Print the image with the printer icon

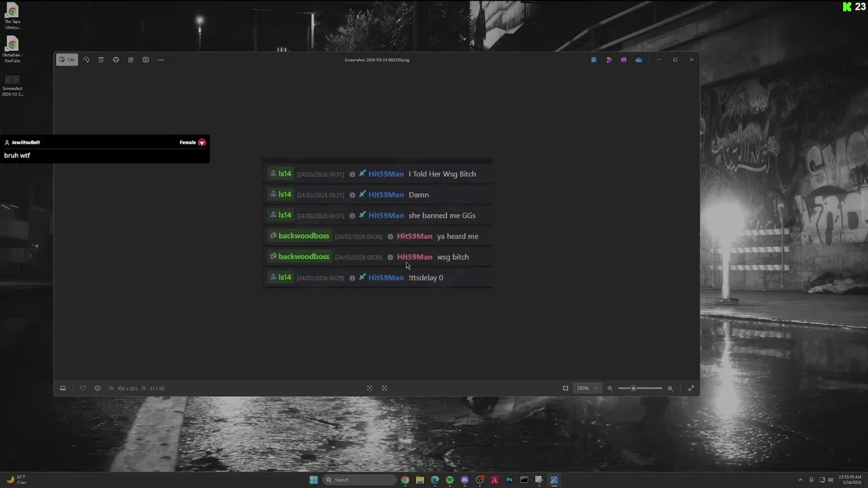tap(116, 60)
